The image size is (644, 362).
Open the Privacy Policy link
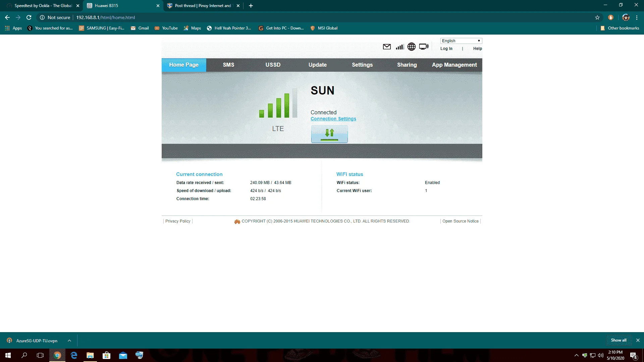(x=178, y=221)
